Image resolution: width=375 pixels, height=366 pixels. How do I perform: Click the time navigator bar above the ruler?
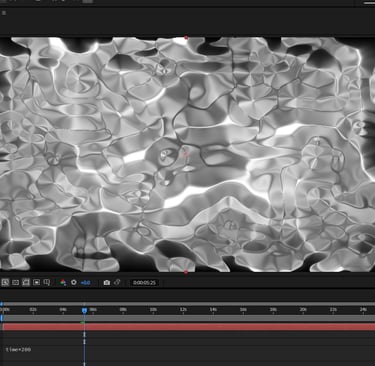tap(188, 304)
